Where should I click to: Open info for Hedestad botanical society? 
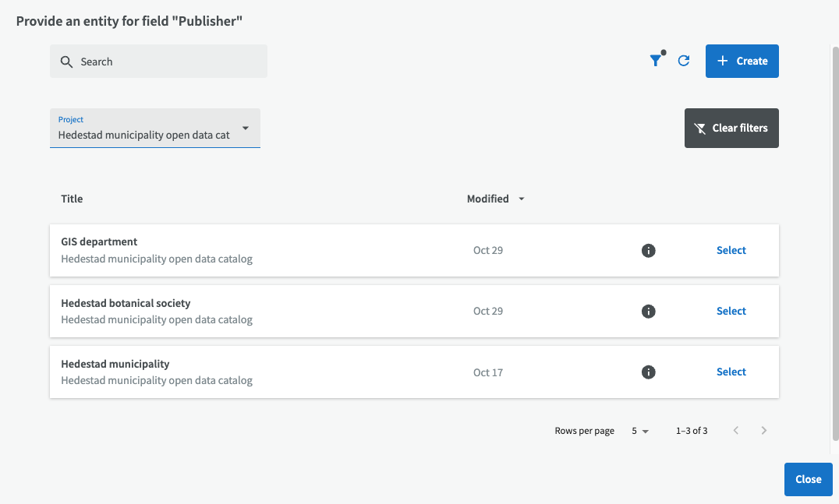click(648, 311)
